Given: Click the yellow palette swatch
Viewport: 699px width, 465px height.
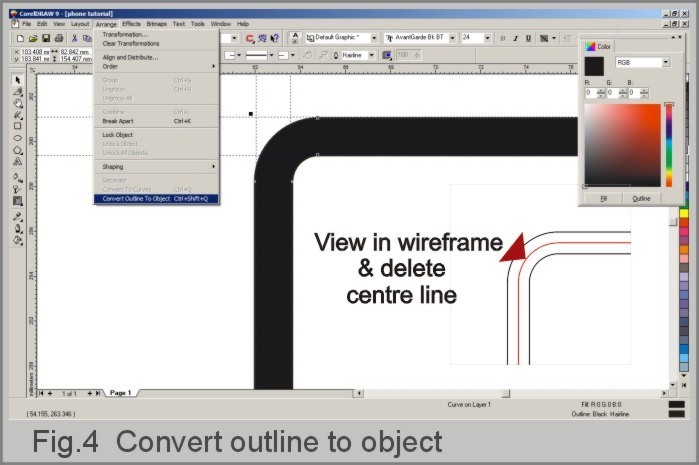Looking at the screenshot, I should click(x=684, y=214).
